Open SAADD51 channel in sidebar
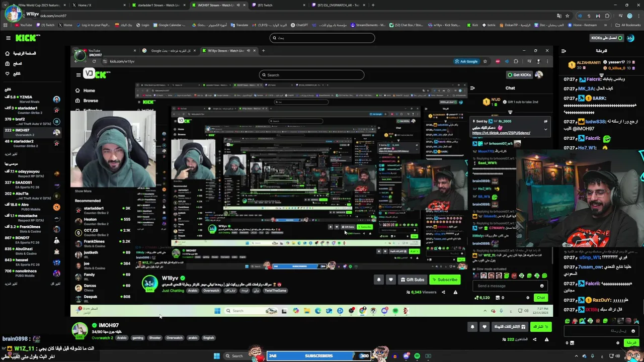This screenshot has width=644, height=362. click(32, 185)
